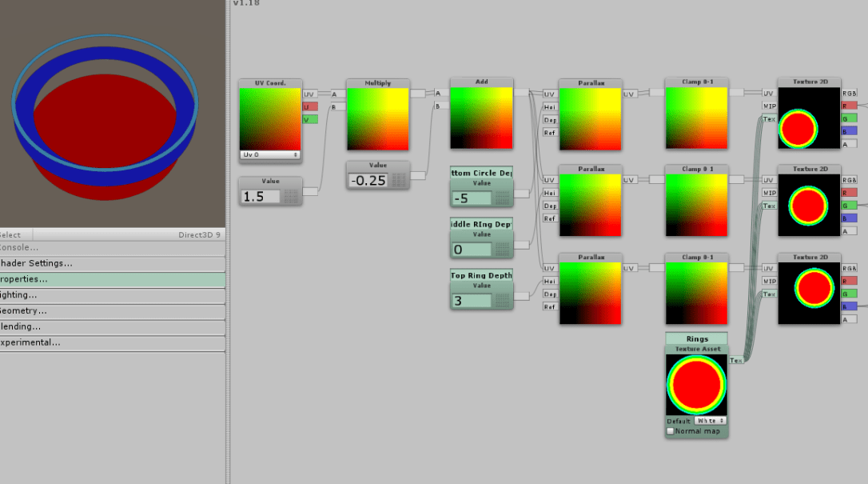Open the Lighting panel section
Viewport: 868px width, 484px height.
coord(112,295)
